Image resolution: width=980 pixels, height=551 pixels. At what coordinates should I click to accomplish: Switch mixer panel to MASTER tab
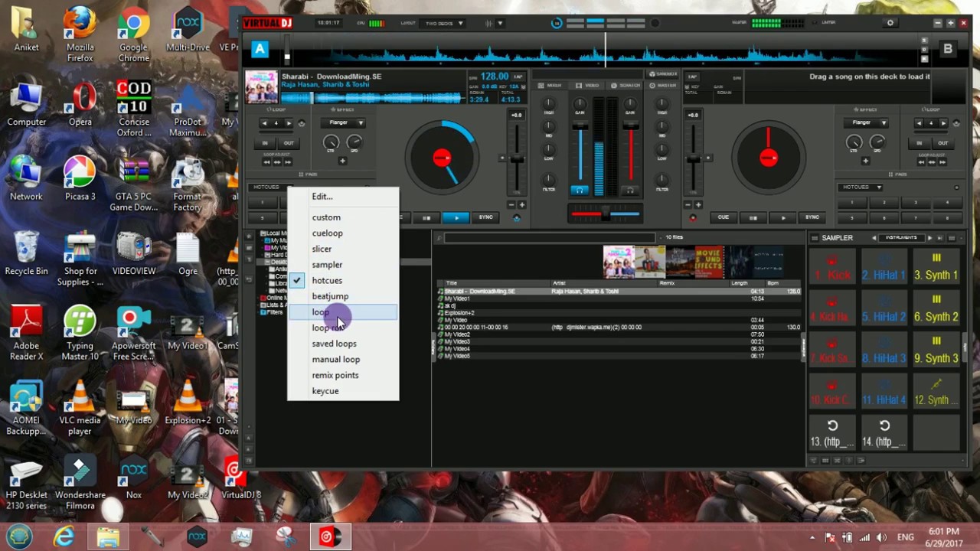click(x=663, y=86)
